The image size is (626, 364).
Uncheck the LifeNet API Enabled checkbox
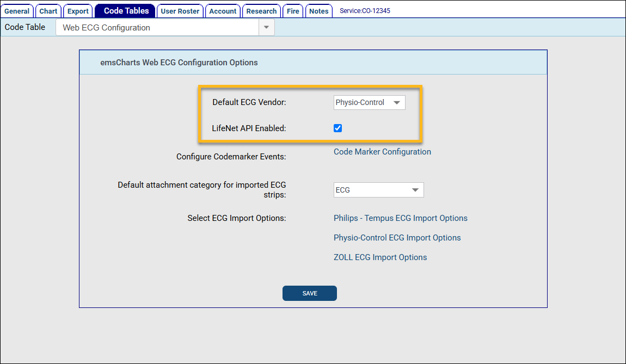pyautogui.click(x=337, y=128)
